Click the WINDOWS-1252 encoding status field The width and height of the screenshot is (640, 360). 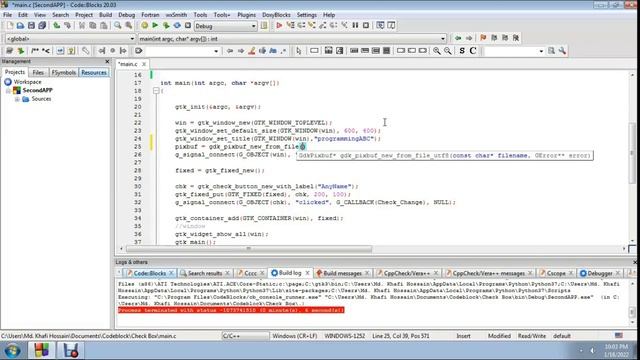(344, 336)
